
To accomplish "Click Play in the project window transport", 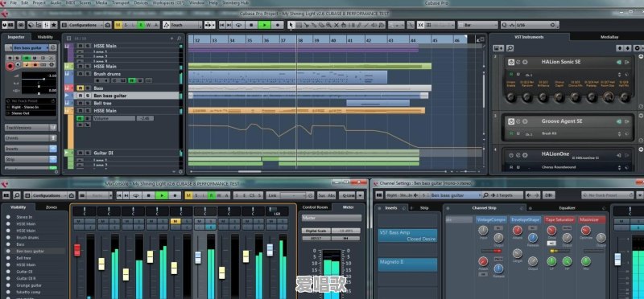I will [x=264, y=25].
